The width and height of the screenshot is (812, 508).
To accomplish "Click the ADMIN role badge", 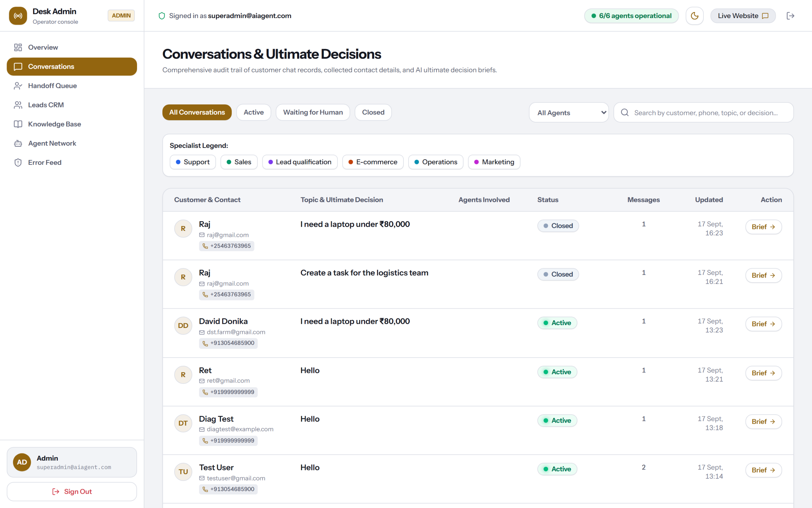I will [x=121, y=16].
